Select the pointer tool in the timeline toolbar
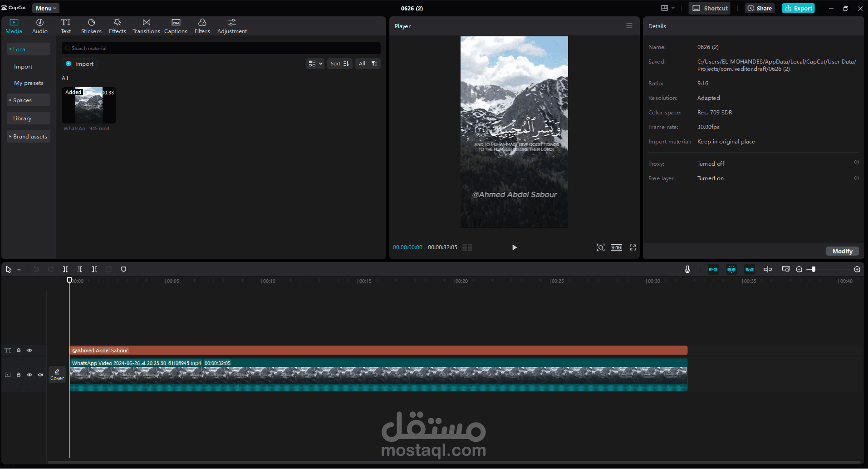This screenshot has height=469, width=868. (x=9, y=269)
